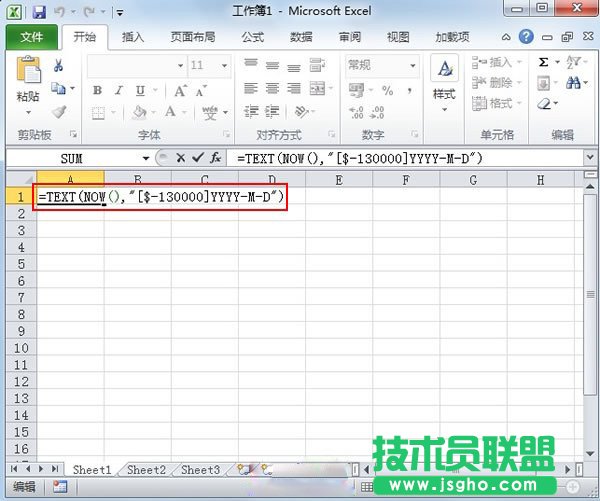The width and height of the screenshot is (600, 501).
Task: Click Sort and Filter icon
Action: (573, 62)
